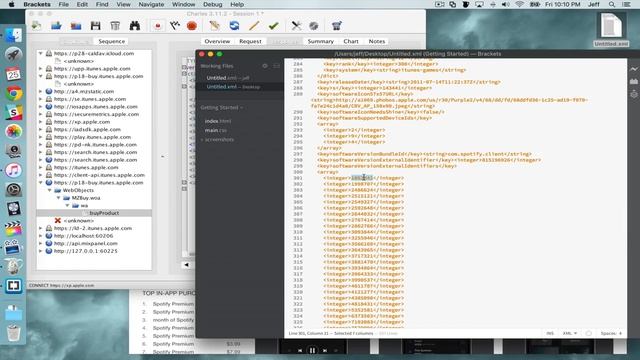
Task: Open the Navigate menu in menu bar
Action: (151, 4)
